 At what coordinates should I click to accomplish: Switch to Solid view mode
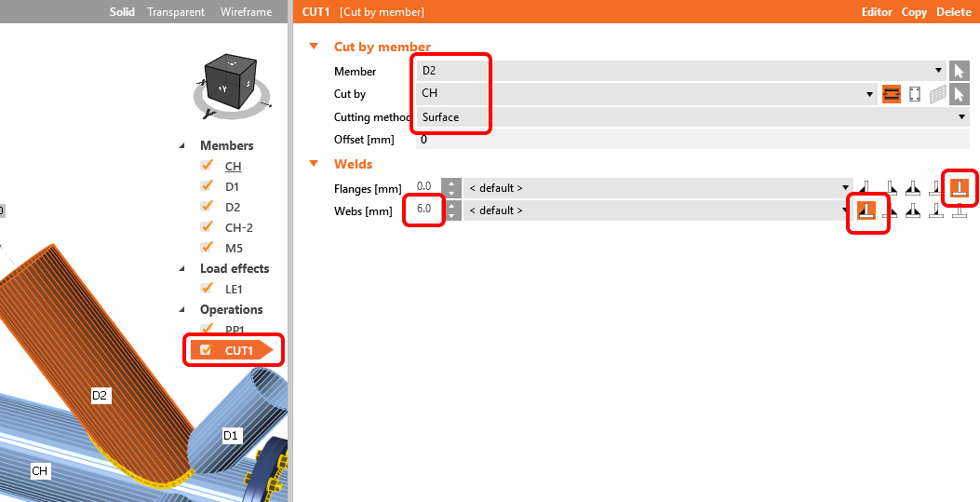[122, 12]
